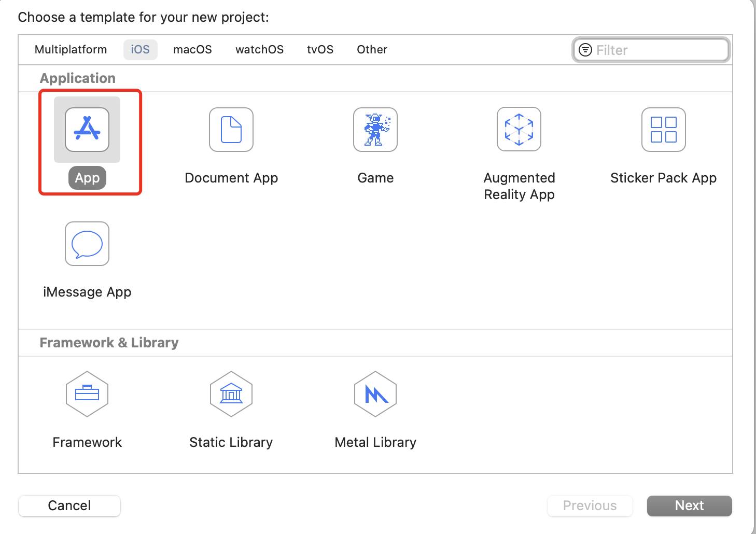Click the "Static Library" label
This screenshot has width=756, height=534.
[x=231, y=442]
